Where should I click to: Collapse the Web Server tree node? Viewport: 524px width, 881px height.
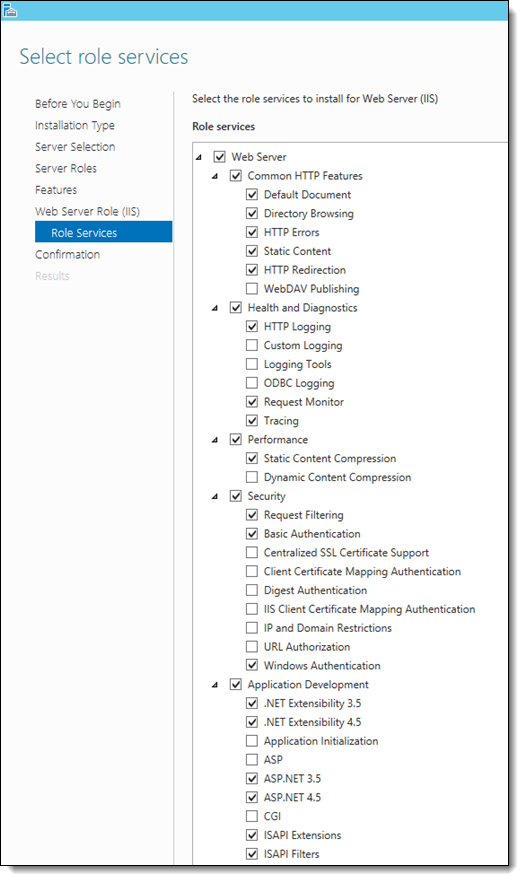tap(199, 157)
